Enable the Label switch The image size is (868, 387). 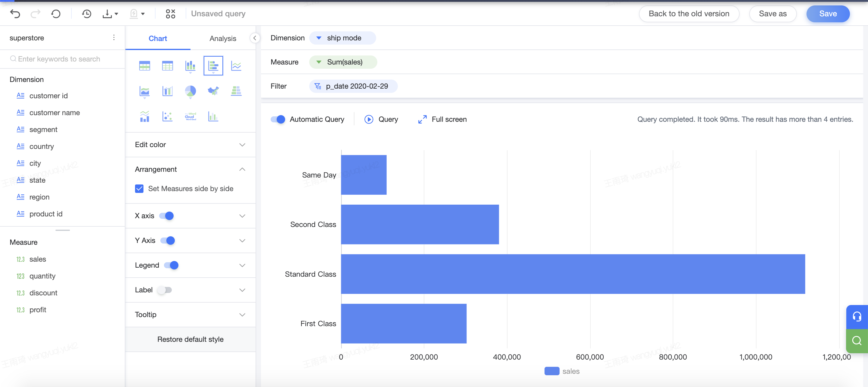(165, 290)
